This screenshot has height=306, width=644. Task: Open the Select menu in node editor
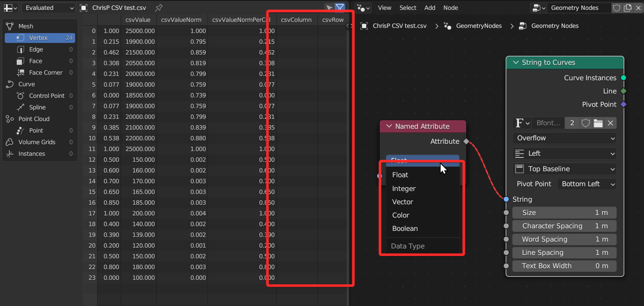pyautogui.click(x=408, y=8)
